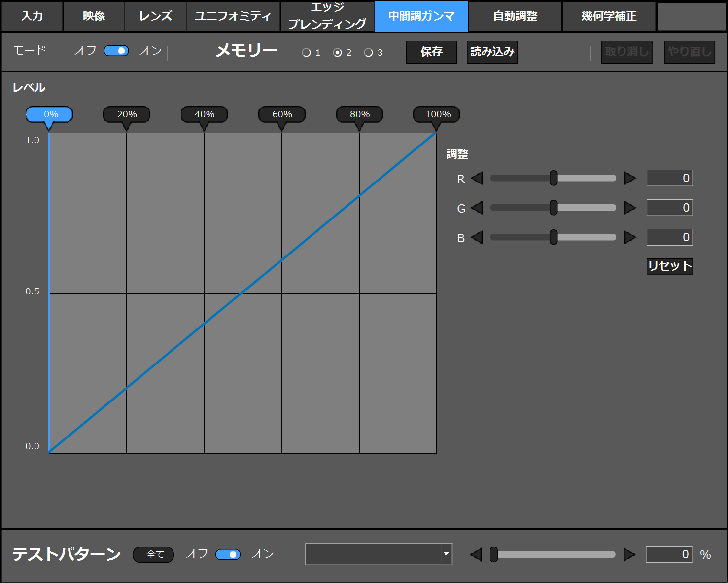Screen dimensions: 728x583
Task: Click the リセット button
Action: [x=669, y=266]
